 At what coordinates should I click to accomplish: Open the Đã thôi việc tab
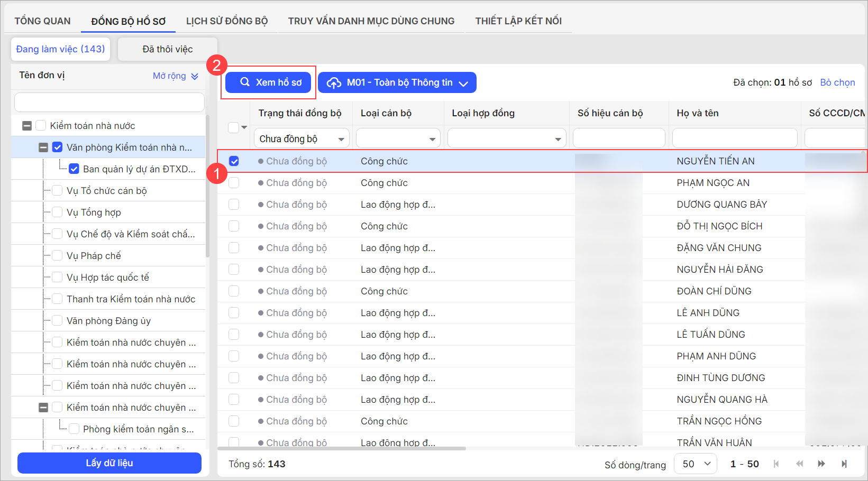tap(167, 49)
